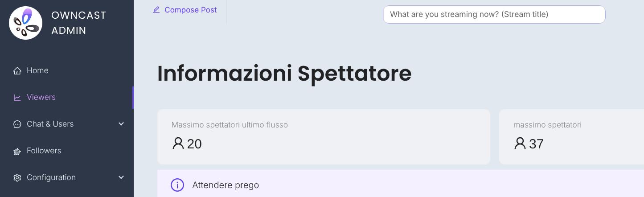Click person icon next to 20
This screenshot has height=197, width=644.
click(178, 144)
